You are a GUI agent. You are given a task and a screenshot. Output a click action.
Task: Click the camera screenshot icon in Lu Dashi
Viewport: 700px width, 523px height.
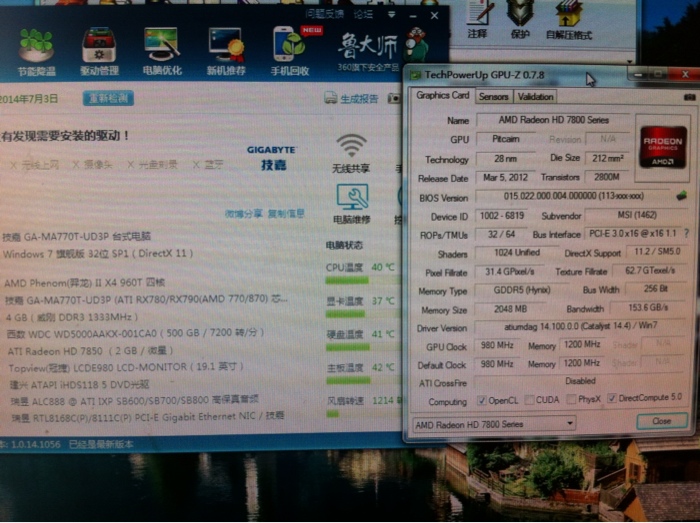(394, 98)
